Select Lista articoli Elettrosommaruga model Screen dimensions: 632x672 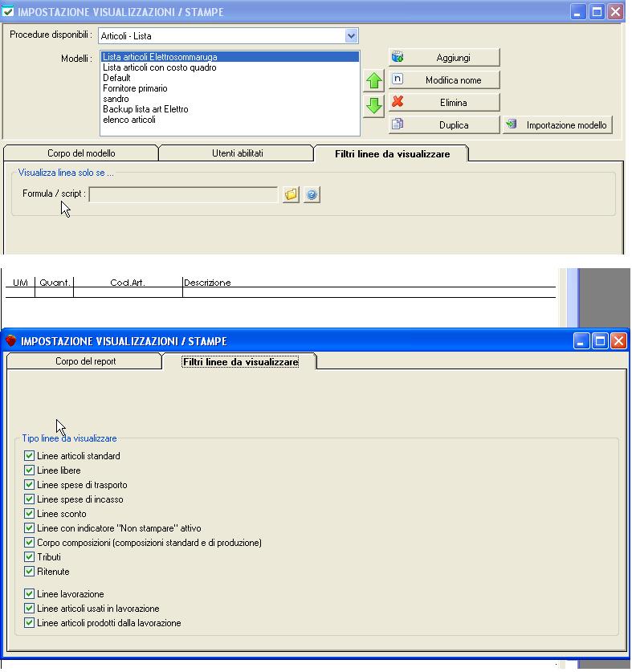[230, 57]
